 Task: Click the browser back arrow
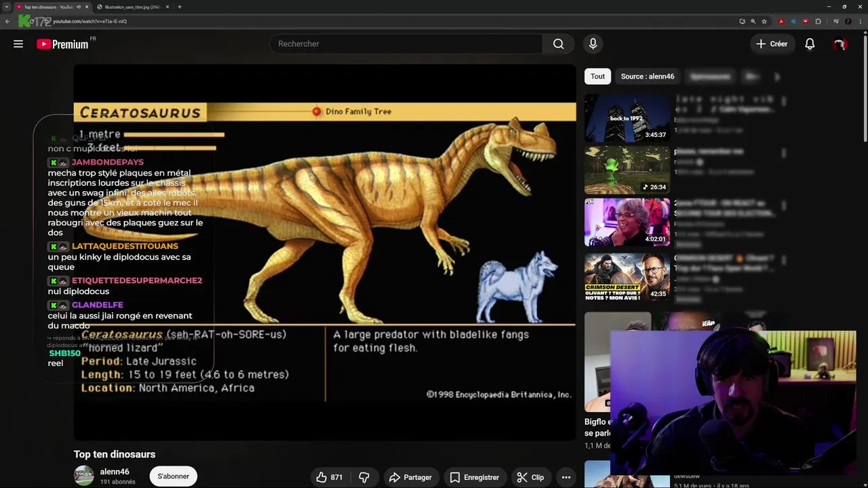(x=7, y=21)
